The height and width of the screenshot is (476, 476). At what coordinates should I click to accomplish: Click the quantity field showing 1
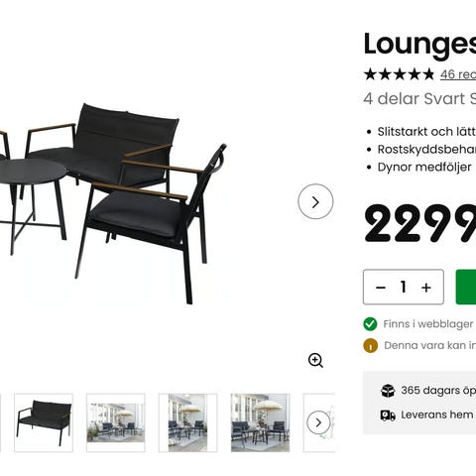(x=404, y=287)
